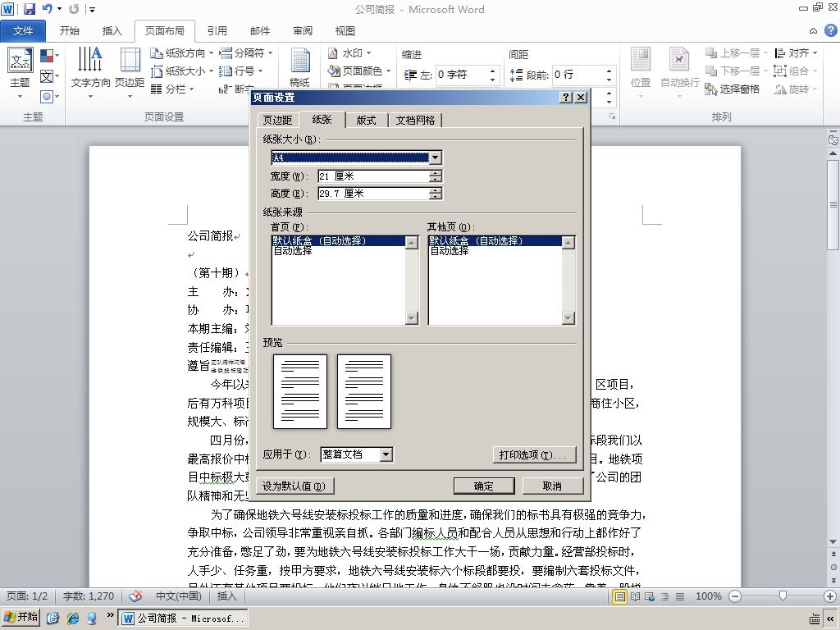Click the Undo icon in title bar
Image resolution: width=840 pixels, height=630 pixels.
click(x=47, y=8)
